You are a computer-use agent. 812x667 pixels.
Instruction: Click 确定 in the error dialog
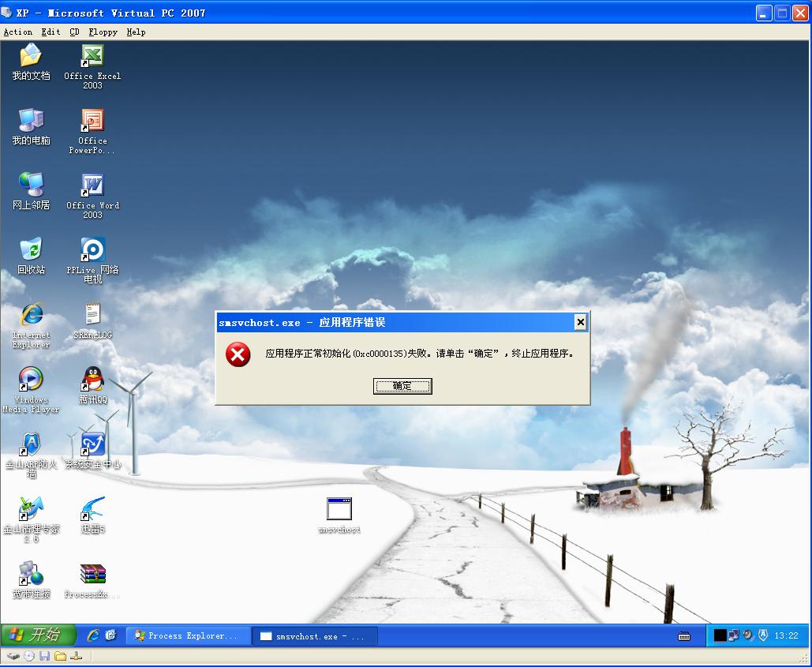402,386
